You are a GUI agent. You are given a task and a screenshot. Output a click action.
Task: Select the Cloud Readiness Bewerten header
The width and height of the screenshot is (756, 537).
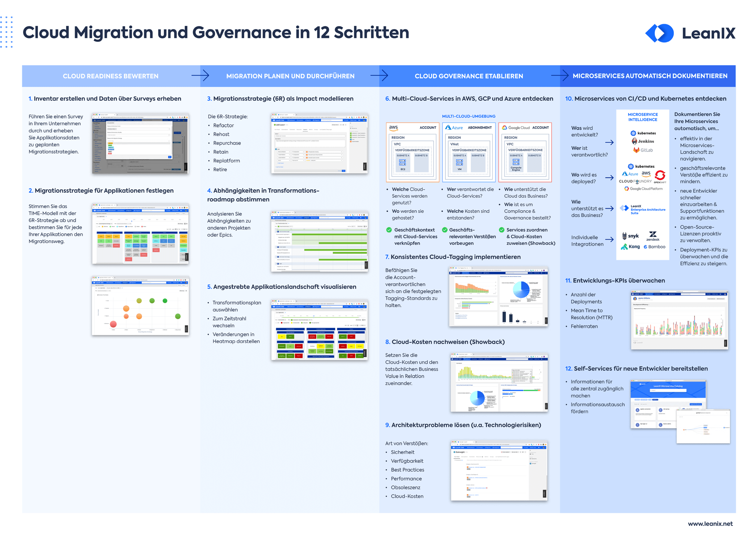[x=110, y=76]
